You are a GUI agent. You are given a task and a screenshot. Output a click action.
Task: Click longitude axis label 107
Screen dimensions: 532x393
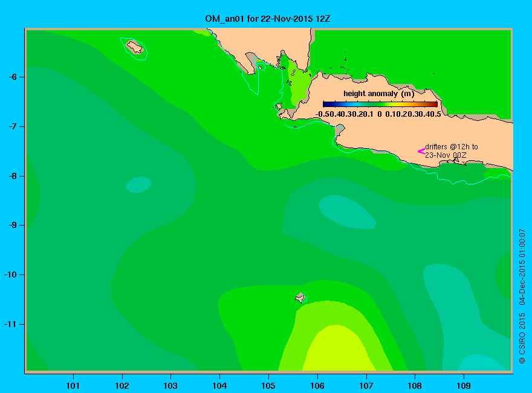pyautogui.click(x=366, y=386)
